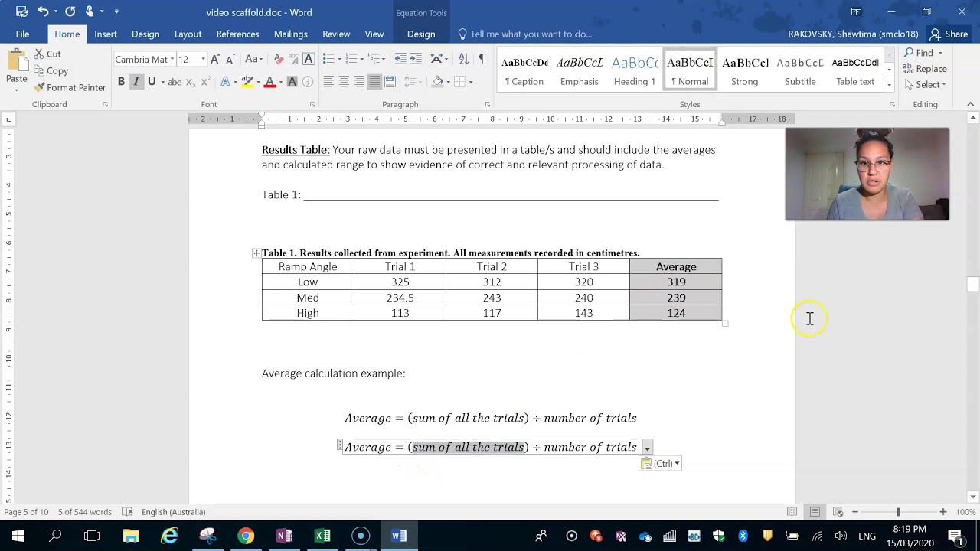980x551 pixels.
Task: Expand the Styles gallery More arrow
Action: pos(889,83)
